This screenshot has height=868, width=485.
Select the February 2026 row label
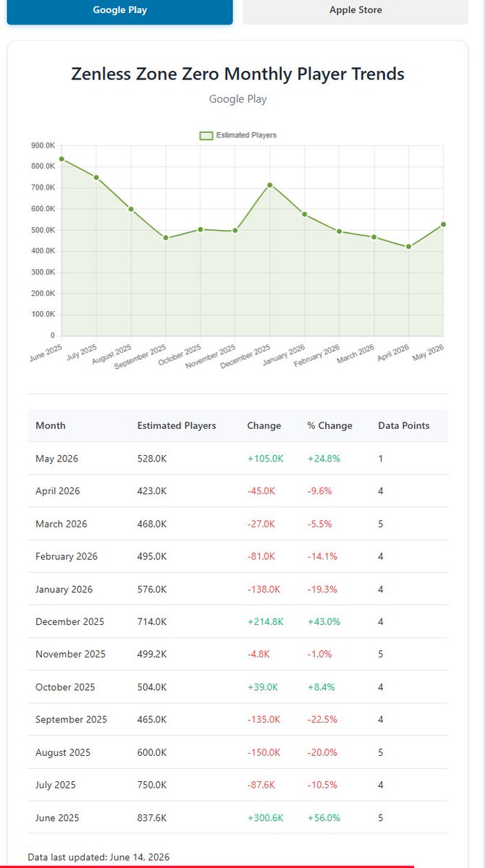[67, 556]
